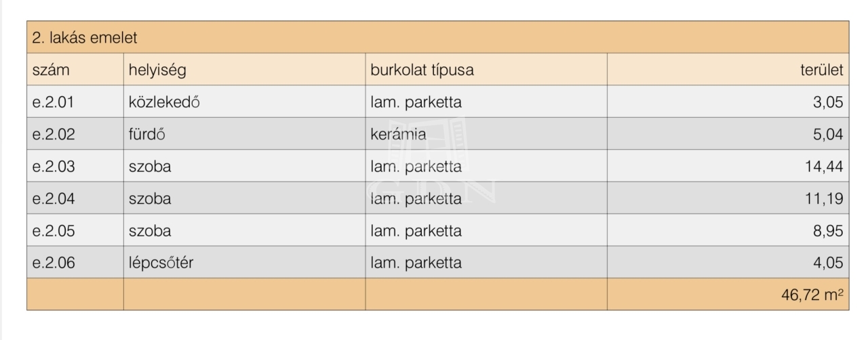Viewport: 868px width, 340px height.
Task: Select the 'kerámia' flooring cell
Action: [398, 134]
